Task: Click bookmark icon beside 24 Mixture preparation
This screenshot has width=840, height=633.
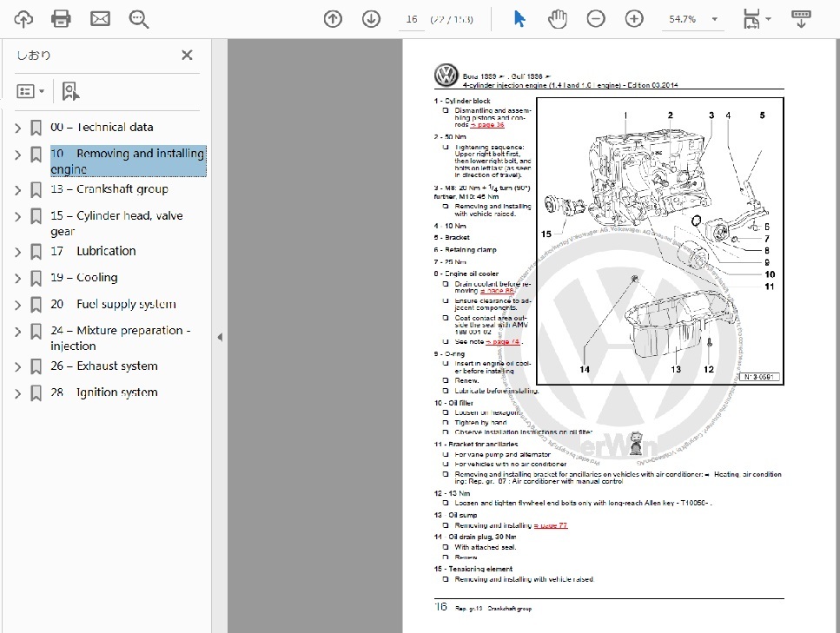Action: 36,331
